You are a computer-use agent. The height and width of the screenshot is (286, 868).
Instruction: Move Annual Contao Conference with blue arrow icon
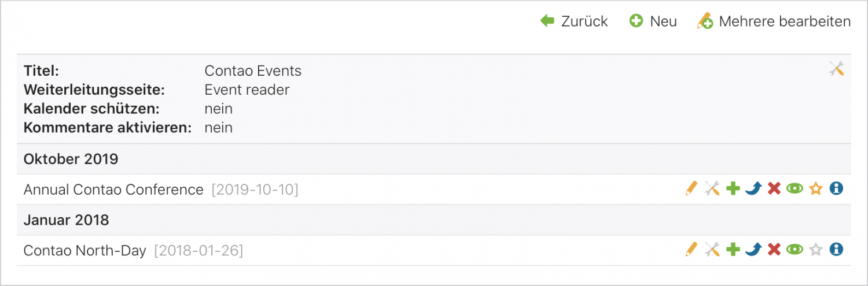753,188
